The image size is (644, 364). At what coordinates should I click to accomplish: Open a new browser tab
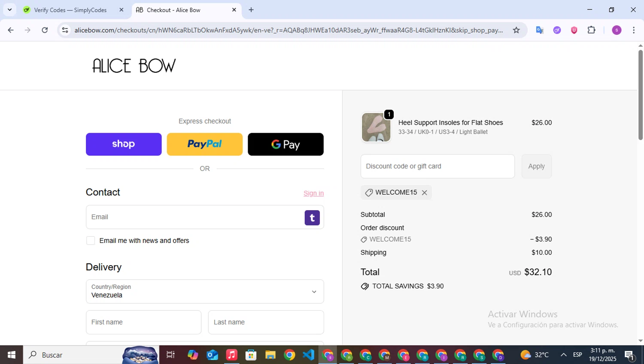[251, 10]
